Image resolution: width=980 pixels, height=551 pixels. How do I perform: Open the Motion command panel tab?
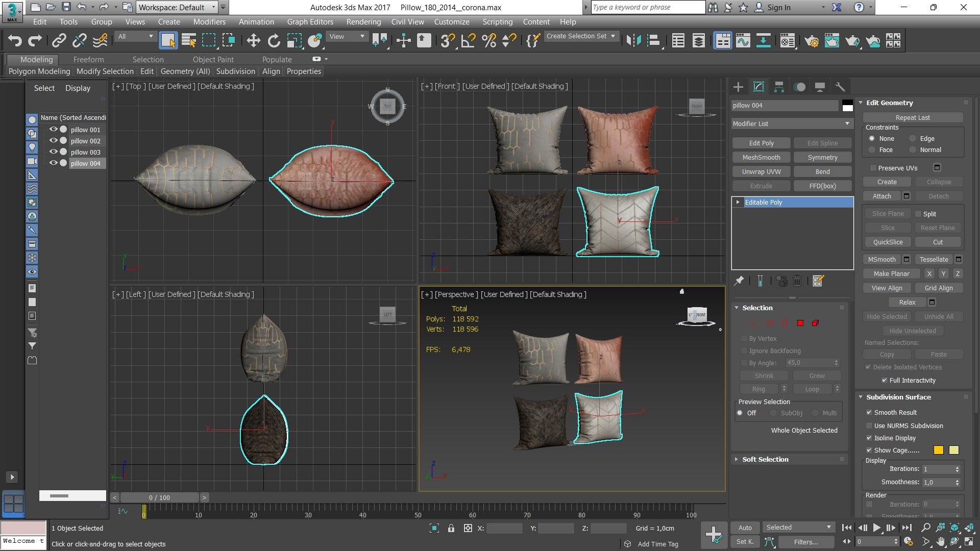click(x=799, y=87)
